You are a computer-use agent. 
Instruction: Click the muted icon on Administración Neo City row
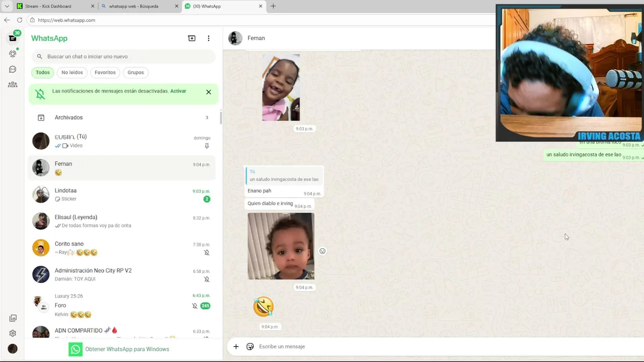tap(206, 279)
